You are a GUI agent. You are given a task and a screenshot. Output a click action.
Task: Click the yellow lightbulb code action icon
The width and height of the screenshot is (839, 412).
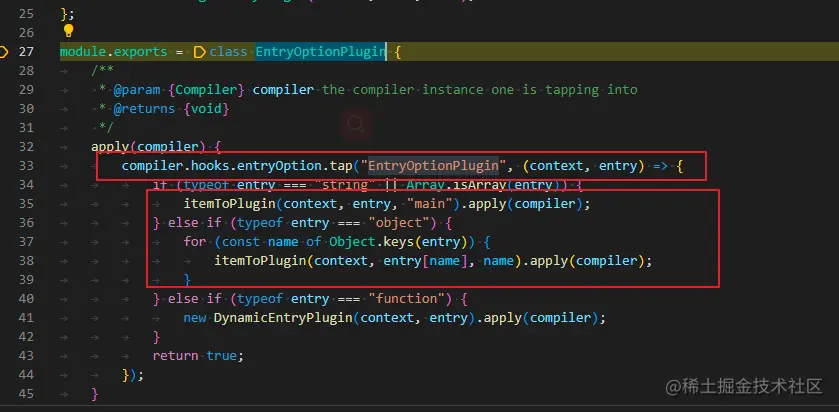point(68,30)
